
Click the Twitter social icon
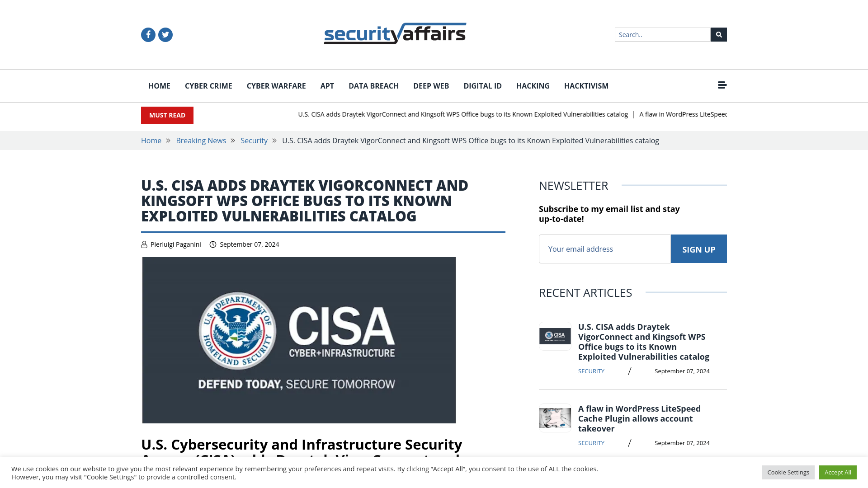pyautogui.click(x=165, y=34)
